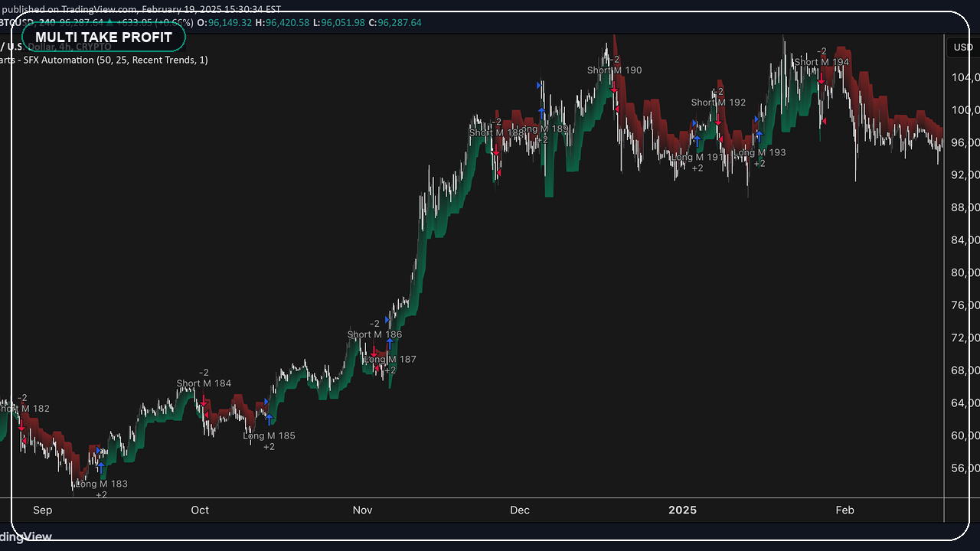The width and height of the screenshot is (980, 551).
Task: Click the Dec label on the time axis
Action: coord(520,510)
